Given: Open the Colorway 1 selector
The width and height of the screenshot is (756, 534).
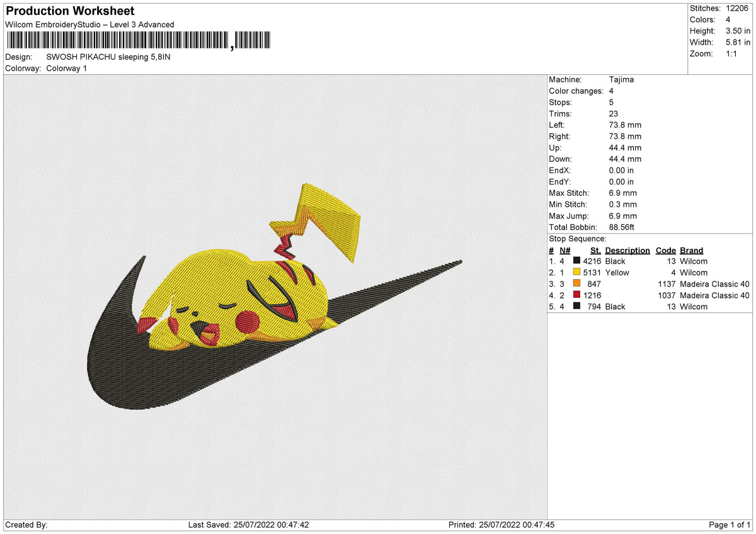Looking at the screenshot, I should [66, 68].
